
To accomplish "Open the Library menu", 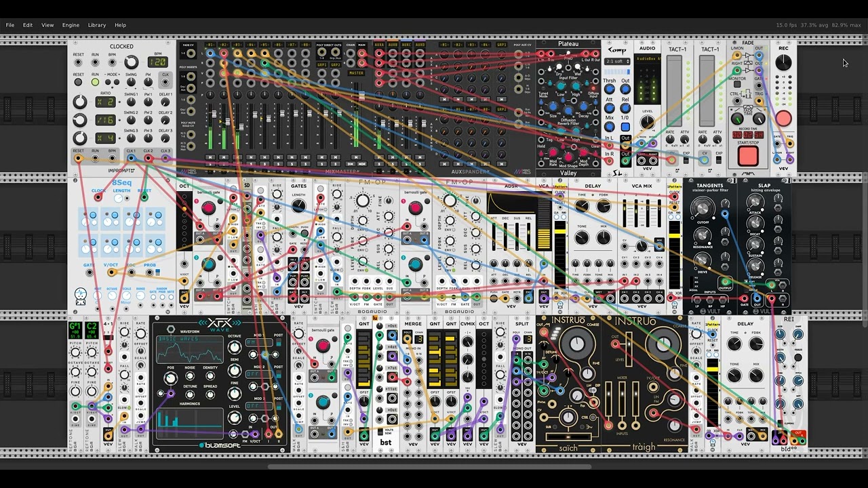I will pos(97,25).
